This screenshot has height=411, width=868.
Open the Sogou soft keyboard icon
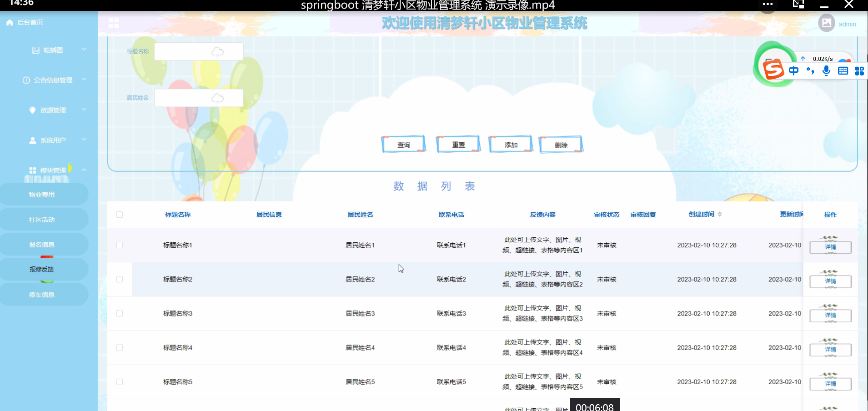[x=843, y=70]
